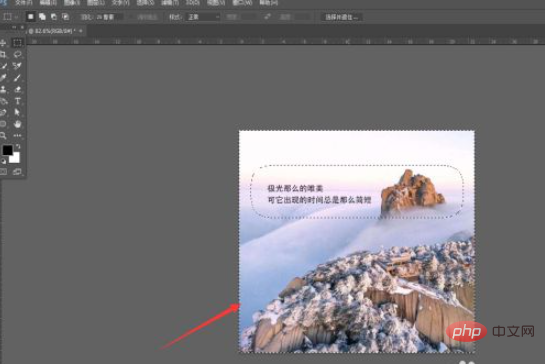Select the Horizontal Type tool
The image size is (545, 364).
17,101
